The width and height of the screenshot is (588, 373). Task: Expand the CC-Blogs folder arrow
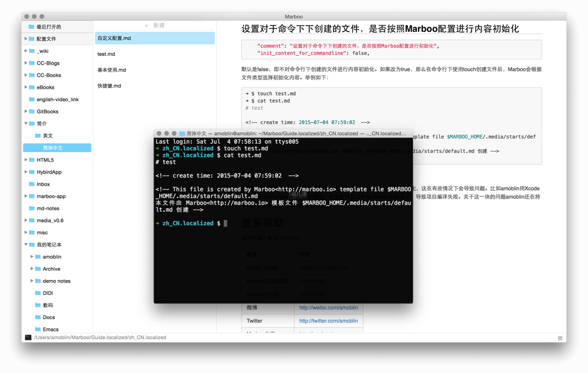tap(26, 63)
